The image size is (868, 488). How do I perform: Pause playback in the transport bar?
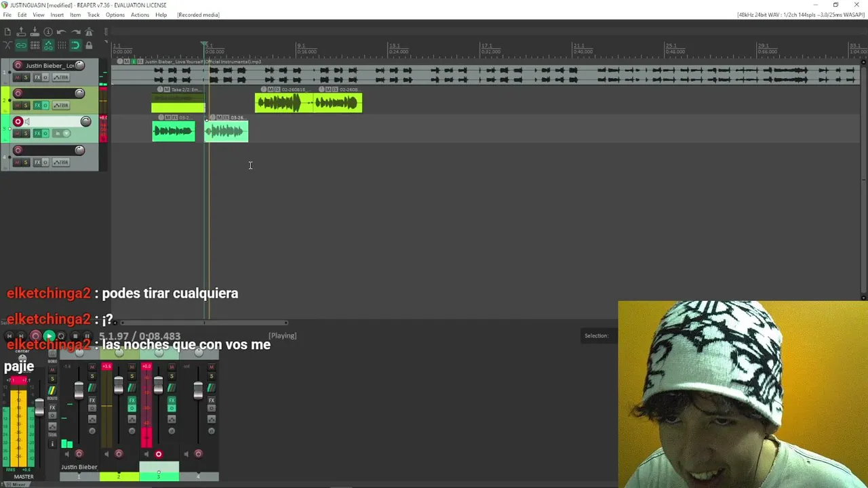point(87,336)
